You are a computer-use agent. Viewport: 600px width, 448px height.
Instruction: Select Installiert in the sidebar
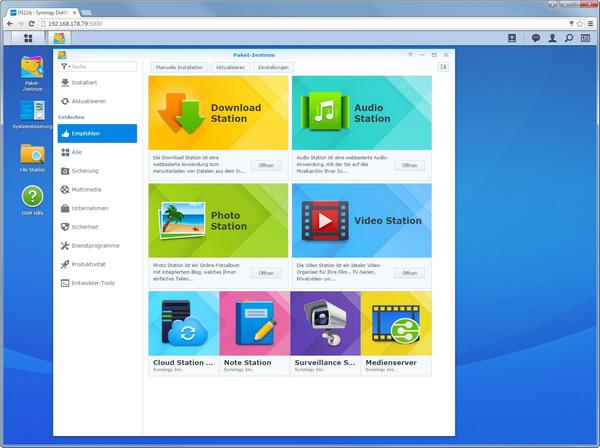97,83
